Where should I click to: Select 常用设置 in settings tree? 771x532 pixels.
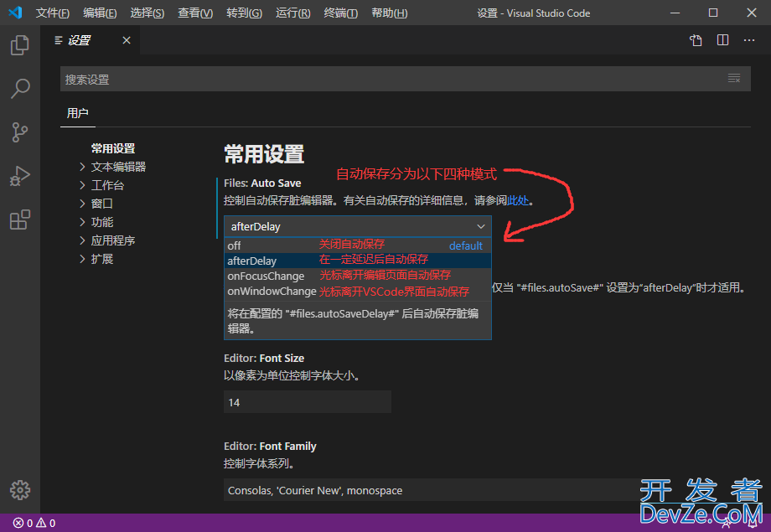coord(112,148)
